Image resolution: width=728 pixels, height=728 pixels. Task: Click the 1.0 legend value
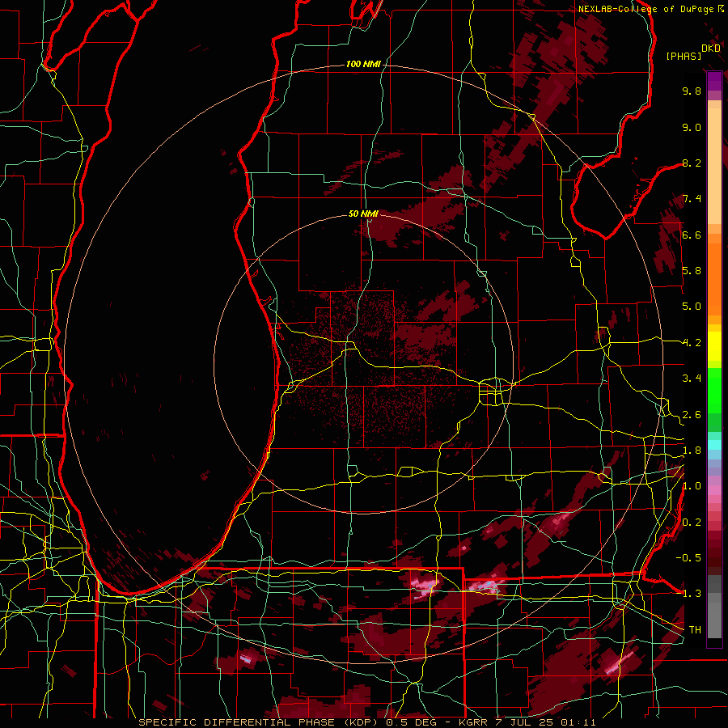tap(692, 486)
